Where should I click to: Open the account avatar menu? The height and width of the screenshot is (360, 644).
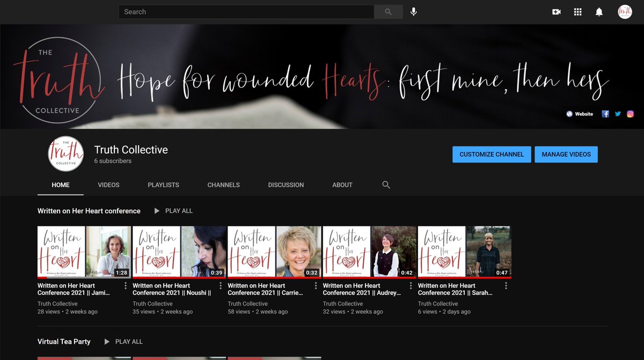click(x=625, y=12)
